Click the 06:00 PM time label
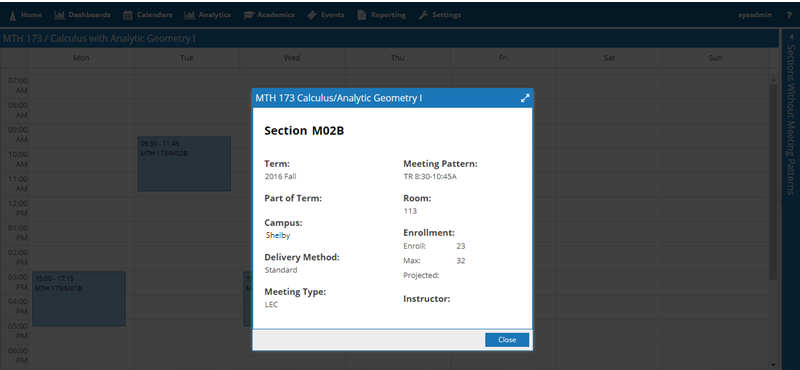The height and width of the screenshot is (370, 800). click(x=18, y=355)
